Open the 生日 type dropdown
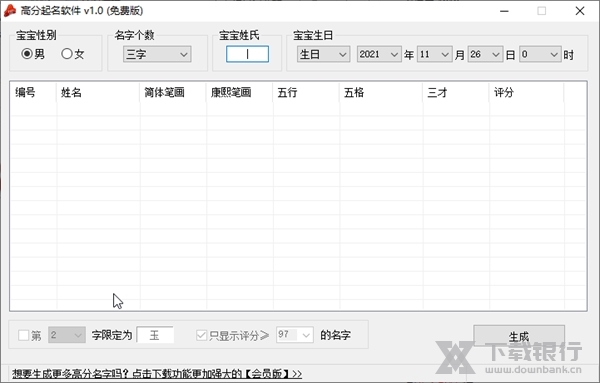600x383 pixels. [x=323, y=54]
